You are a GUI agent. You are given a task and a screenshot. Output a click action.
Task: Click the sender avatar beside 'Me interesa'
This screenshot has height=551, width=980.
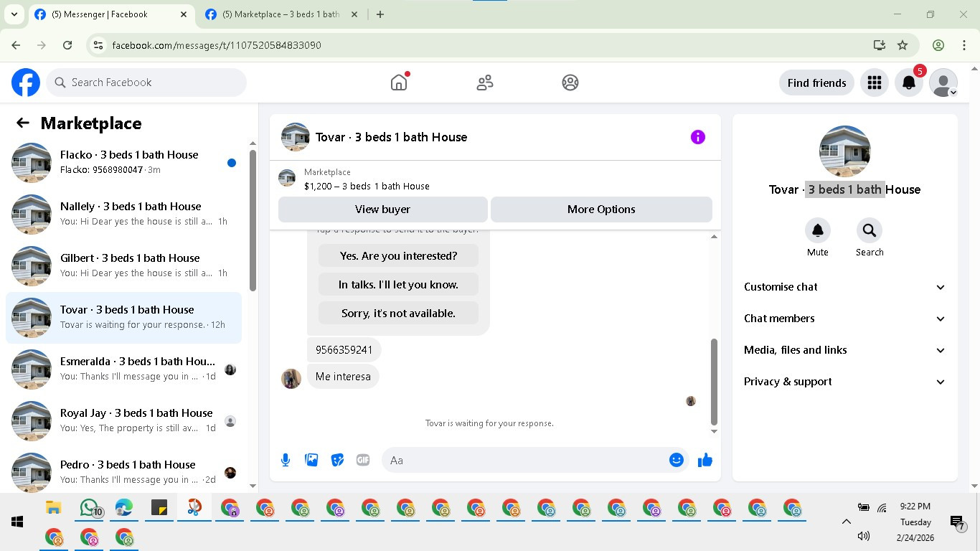(291, 379)
